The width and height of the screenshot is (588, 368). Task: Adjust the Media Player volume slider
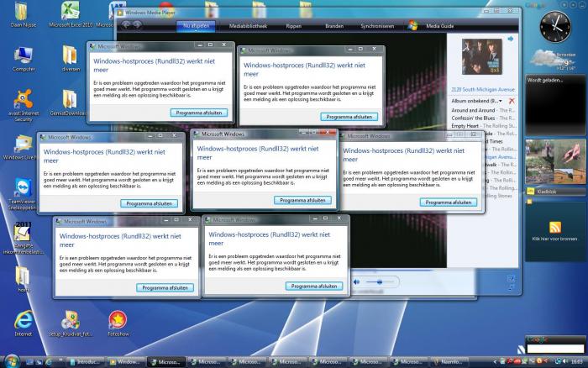pos(380,281)
